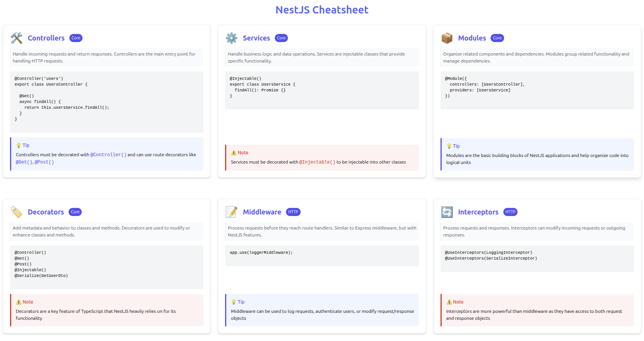Click '@Post()' line in Decorators code
The width and height of the screenshot is (644, 341).
pyautogui.click(x=23, y=264)
